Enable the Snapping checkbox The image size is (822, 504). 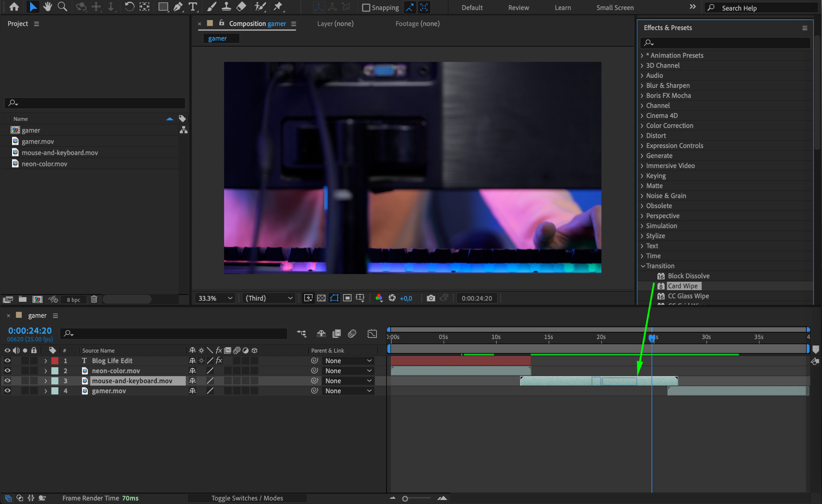(x=366, y=8)
